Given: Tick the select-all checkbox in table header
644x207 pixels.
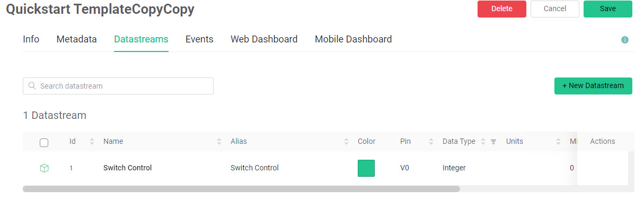Looking at the screenshot, I should [x=44, y=142].
